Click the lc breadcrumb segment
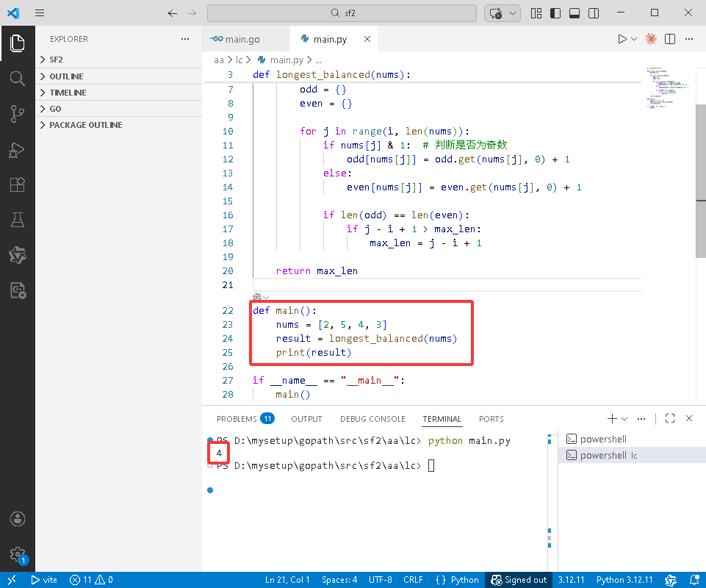706x588 pixels. (239, 60)
